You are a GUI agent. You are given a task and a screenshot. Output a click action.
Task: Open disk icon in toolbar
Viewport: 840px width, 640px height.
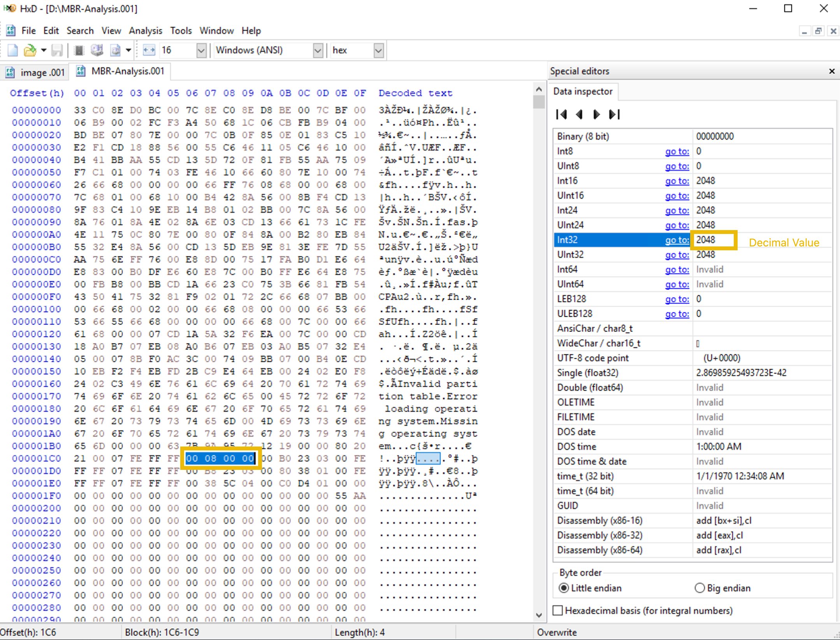coord(97,50)
